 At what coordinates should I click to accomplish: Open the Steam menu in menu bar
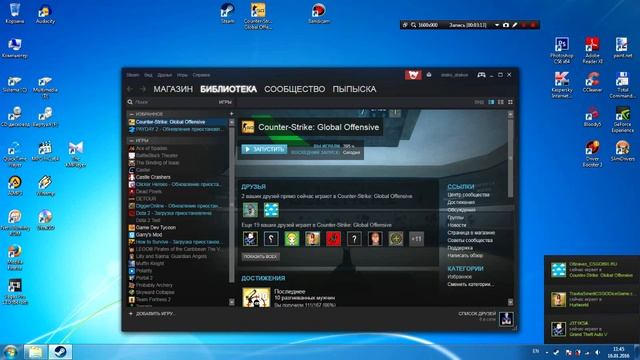click(133, 75)
